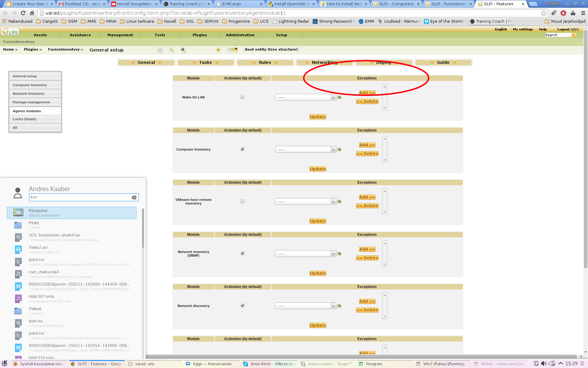588x368 pixels.
Task: Clear the launcher search field with the X icon
Action: point(134,197)
